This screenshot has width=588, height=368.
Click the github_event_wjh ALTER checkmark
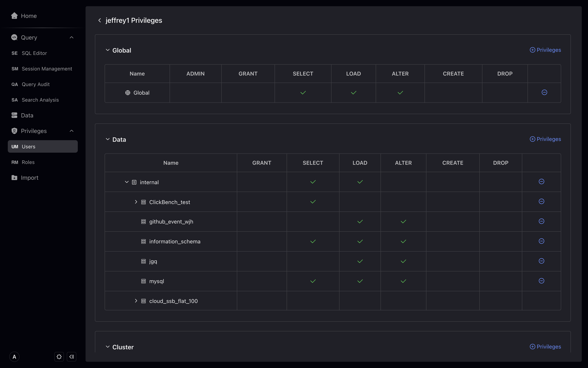click(x=403, y=222)
